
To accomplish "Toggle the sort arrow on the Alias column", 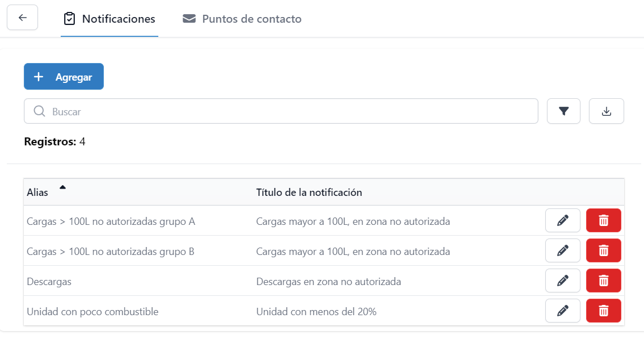I will (x=62, y=186).
